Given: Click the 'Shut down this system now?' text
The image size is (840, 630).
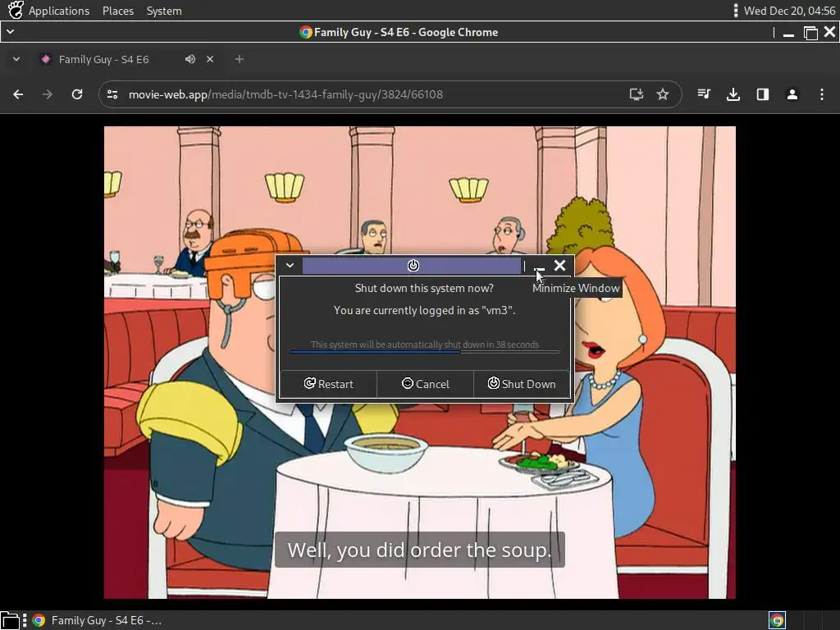Looking at the screenshot, I should click(x=424, y=288).
